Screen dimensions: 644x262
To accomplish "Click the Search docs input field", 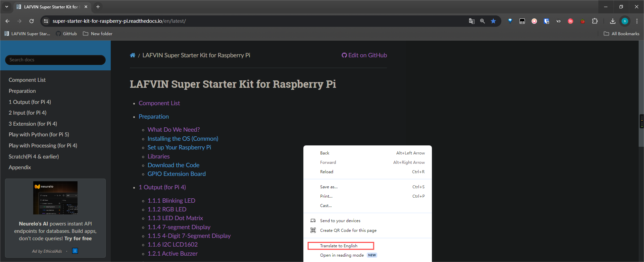I will (x=55, y=60).
